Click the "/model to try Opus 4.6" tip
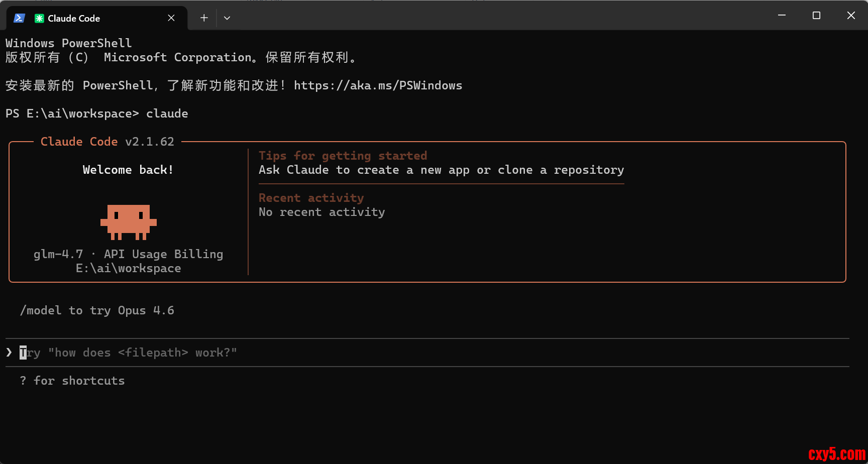This screenshot has height=464, width=868. click(x=97, y=310)
